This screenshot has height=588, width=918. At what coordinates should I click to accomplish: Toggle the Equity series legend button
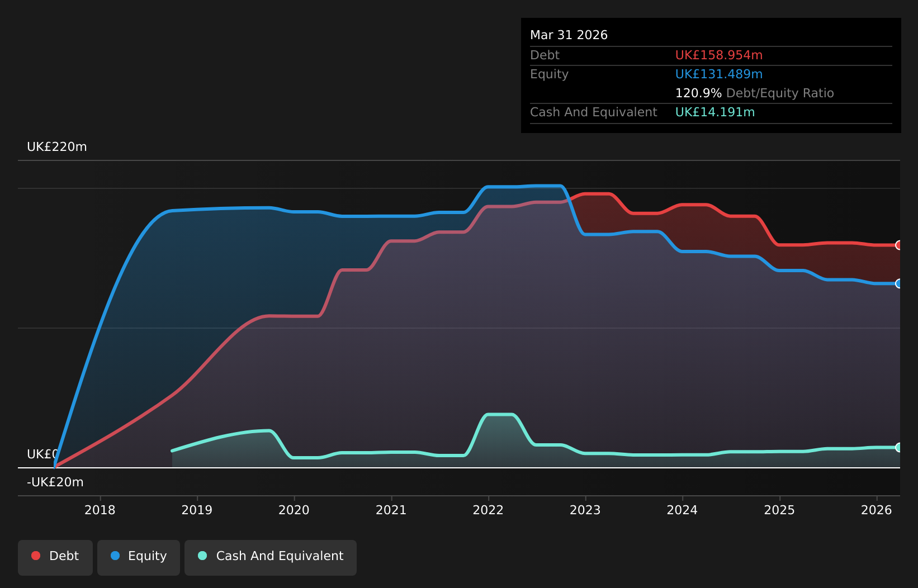[x=139, y=557]
